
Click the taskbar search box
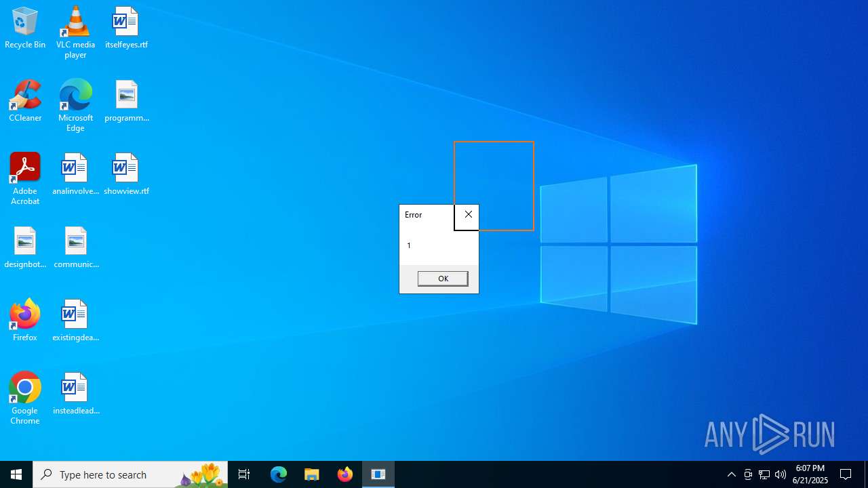130,474
